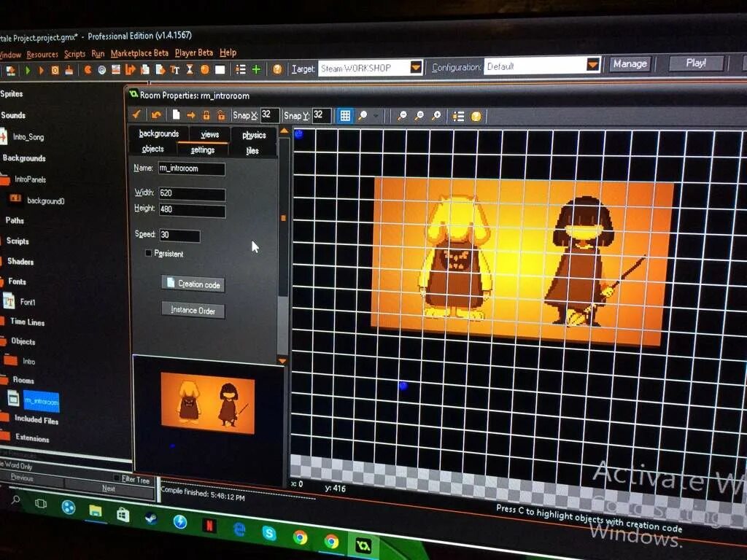Viewport: 747px width, 560px height.
Task: Shift instances using the orange right-arrow icon
Action: pos(191,114)
